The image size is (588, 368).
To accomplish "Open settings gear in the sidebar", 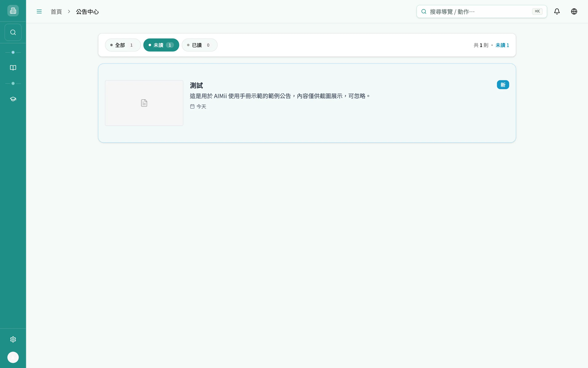I will coord(13,339).
